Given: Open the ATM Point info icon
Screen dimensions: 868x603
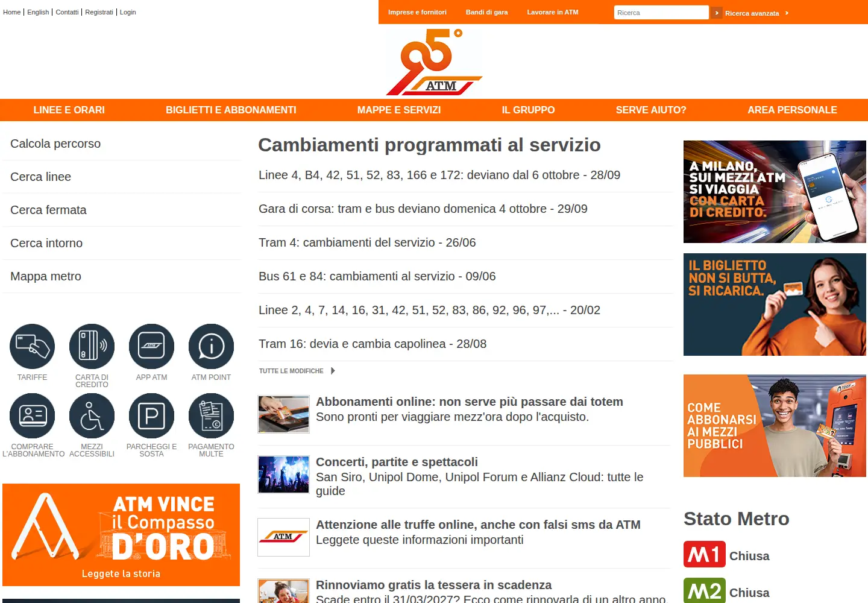Looking at the screenshot, I should [211, 346].
